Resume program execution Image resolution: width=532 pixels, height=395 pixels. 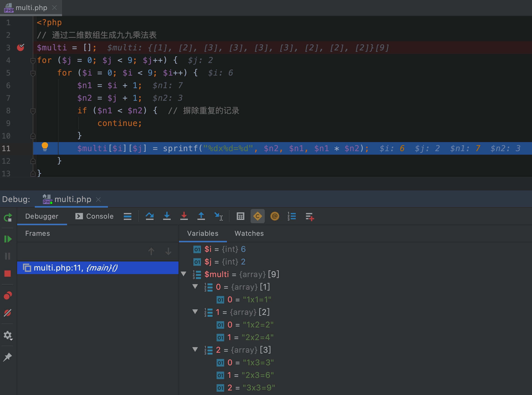pos(8,239)
